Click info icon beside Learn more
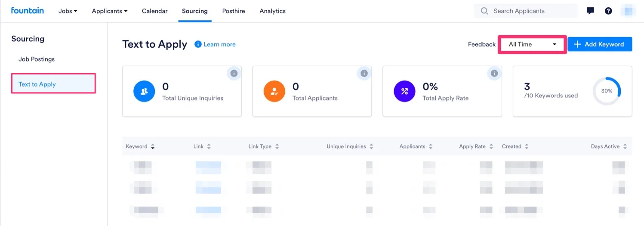Viewport: 644px width, 226px height. [x=198, y=44]
